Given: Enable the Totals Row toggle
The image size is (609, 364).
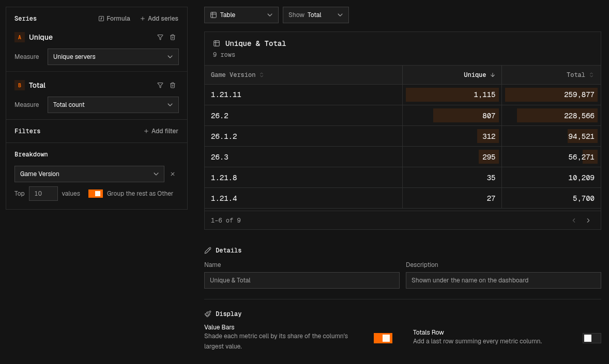Looking at the screenshot, I should [x=591, y=338].
